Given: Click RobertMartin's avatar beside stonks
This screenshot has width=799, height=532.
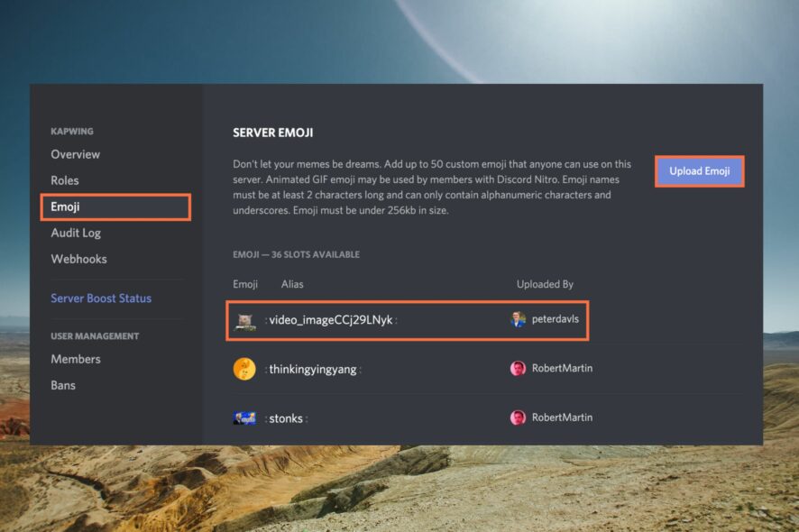Looking at the screenshot, I should click(519, 417).
